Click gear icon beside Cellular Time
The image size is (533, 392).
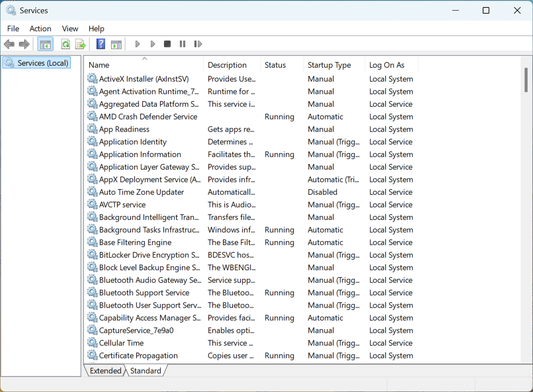tap(92, 343)
